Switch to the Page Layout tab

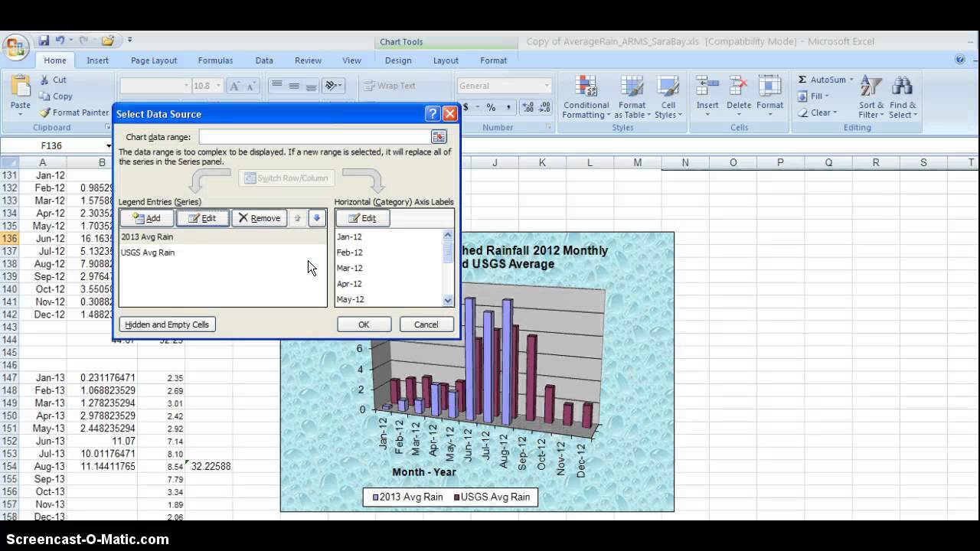pyautogui.click(x=154, y=60)
